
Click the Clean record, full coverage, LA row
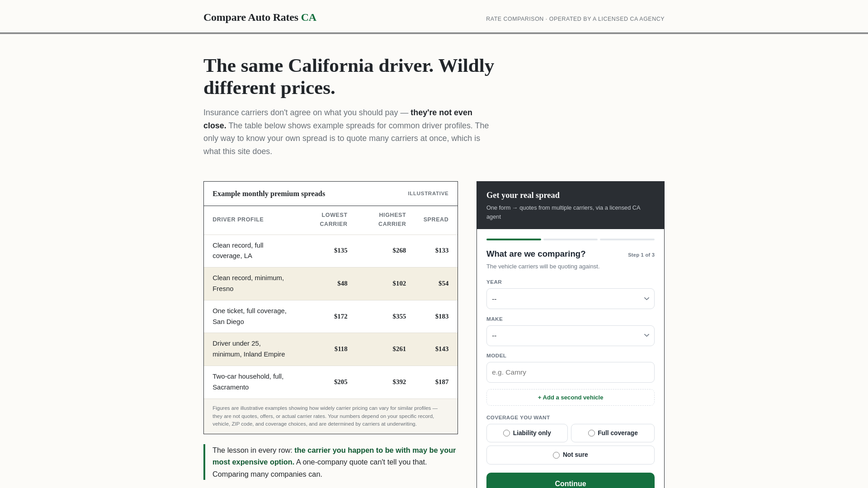(x=330, y=251)
